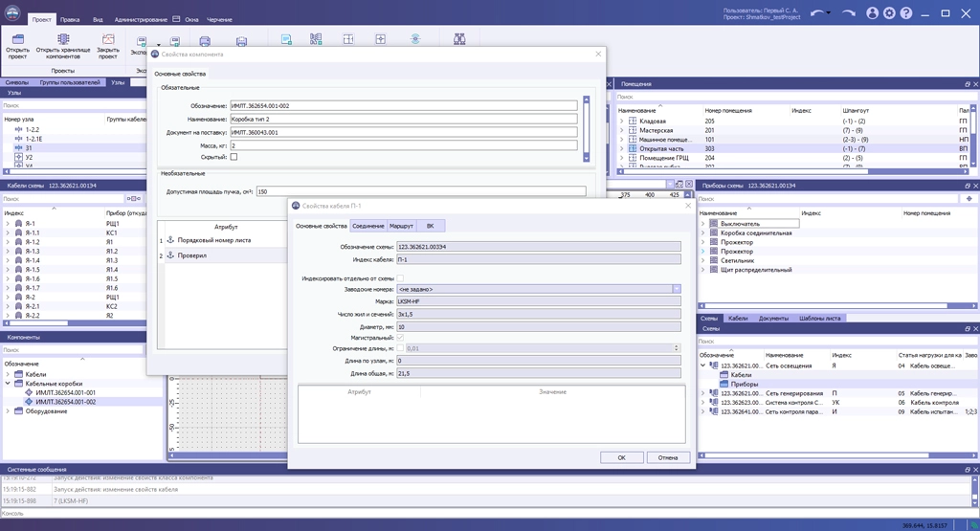980x531 pixels.
Task: Click the split-table ribbon icon
Action: 348,39
